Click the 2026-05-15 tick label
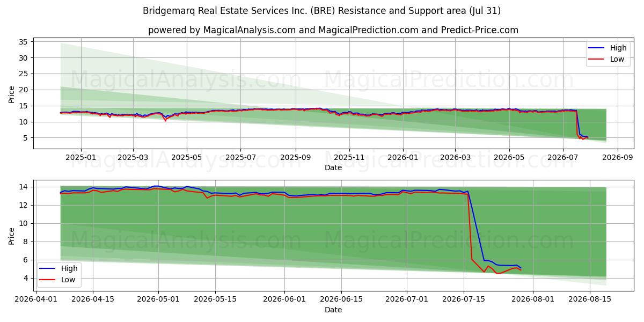Image resolution: width=644 pixels, height=322 pixels. pos(215,299)
